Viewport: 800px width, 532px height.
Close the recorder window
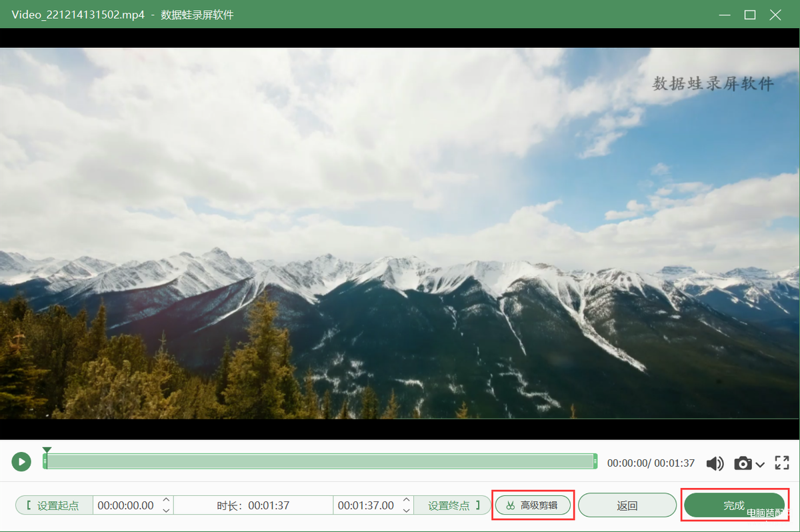click(x=775, y=15)
